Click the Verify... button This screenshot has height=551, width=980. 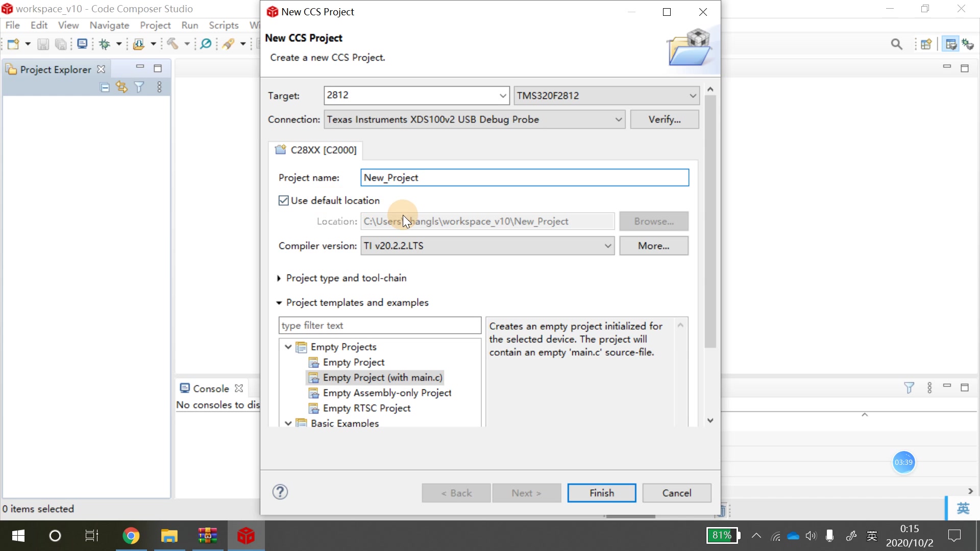pos(664,119)
